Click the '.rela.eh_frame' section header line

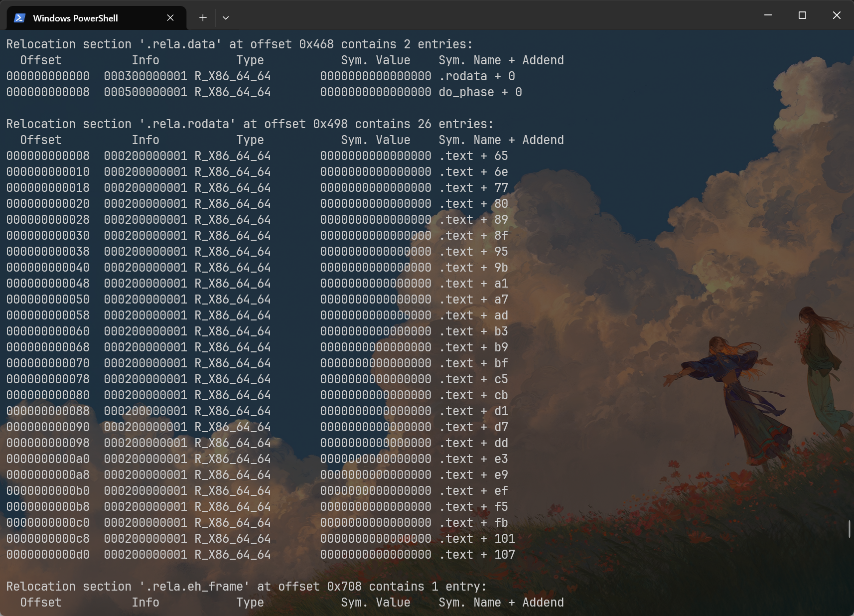pos(246,587)
